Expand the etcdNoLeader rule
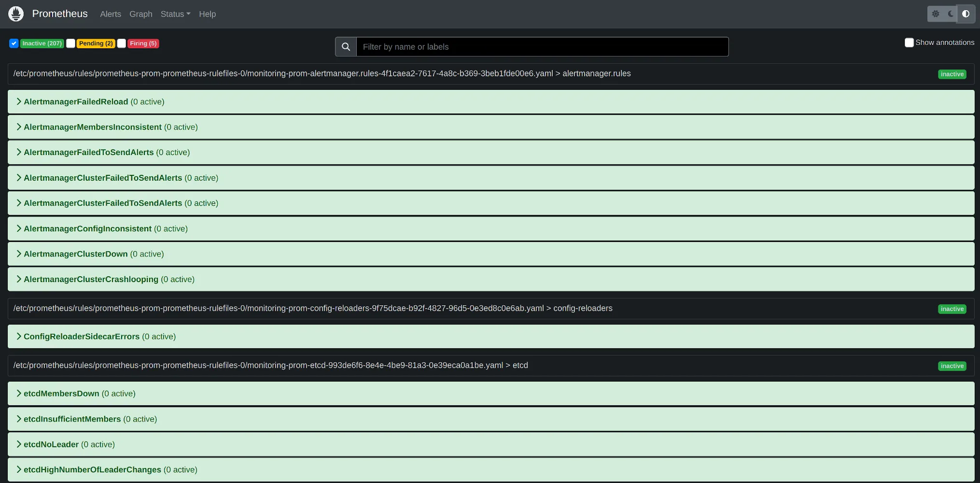 click(51, 444)
